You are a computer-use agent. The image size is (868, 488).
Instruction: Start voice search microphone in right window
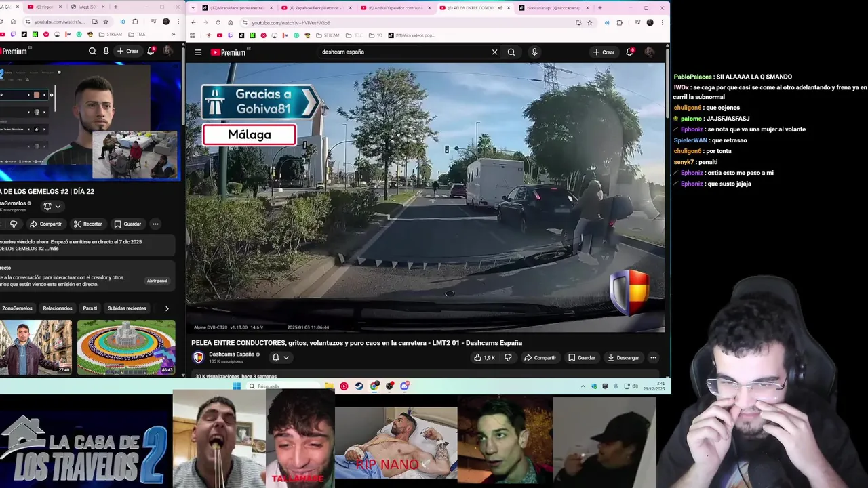tap(534, 52)
